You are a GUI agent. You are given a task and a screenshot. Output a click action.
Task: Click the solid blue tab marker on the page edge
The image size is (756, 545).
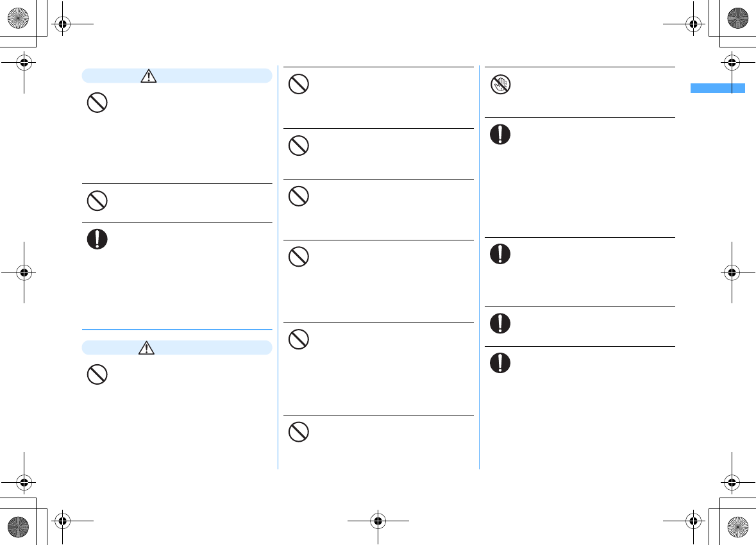click(x=718, y=88)
